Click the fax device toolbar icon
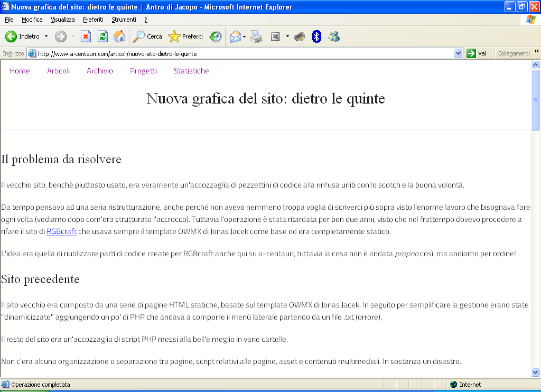541x392 pixels. click(300, 36)
